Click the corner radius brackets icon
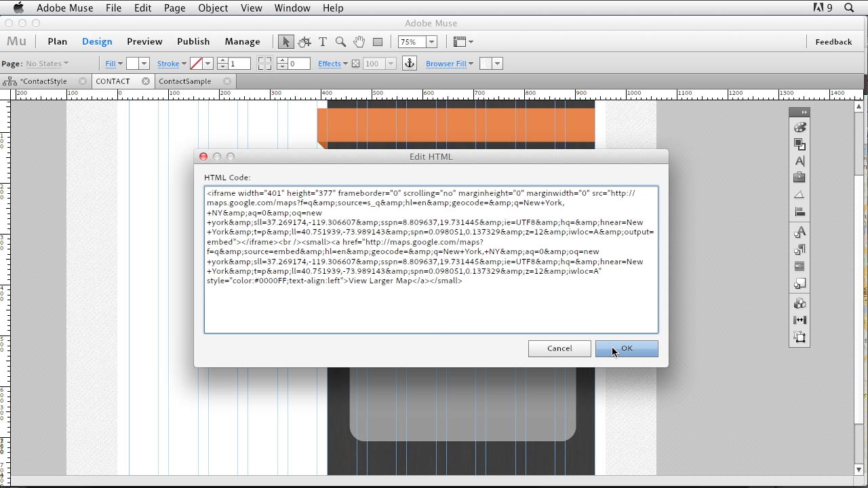Screen dimensions: 868x488 265,64
